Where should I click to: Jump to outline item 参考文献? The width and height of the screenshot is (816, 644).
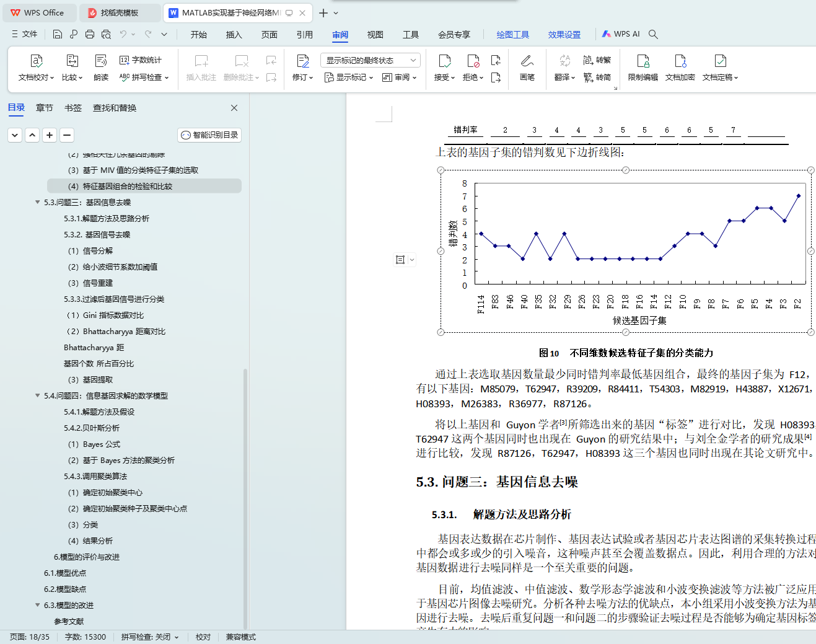[x=69, y=622]
